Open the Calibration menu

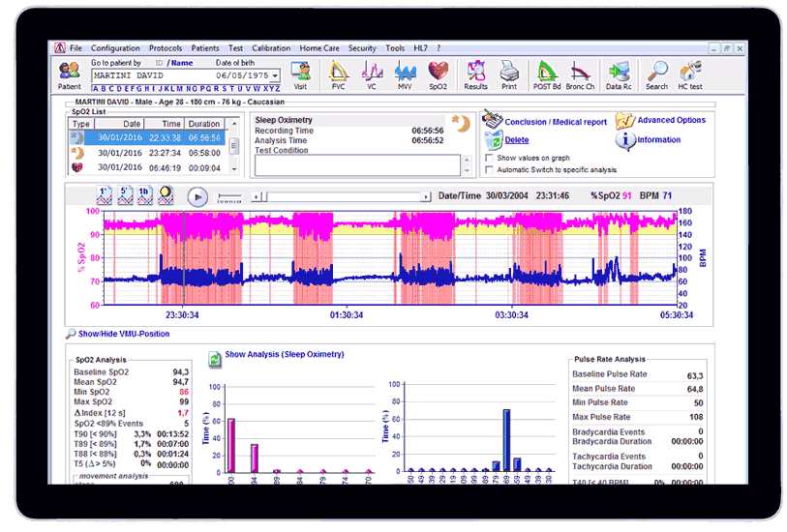(271, 48)
